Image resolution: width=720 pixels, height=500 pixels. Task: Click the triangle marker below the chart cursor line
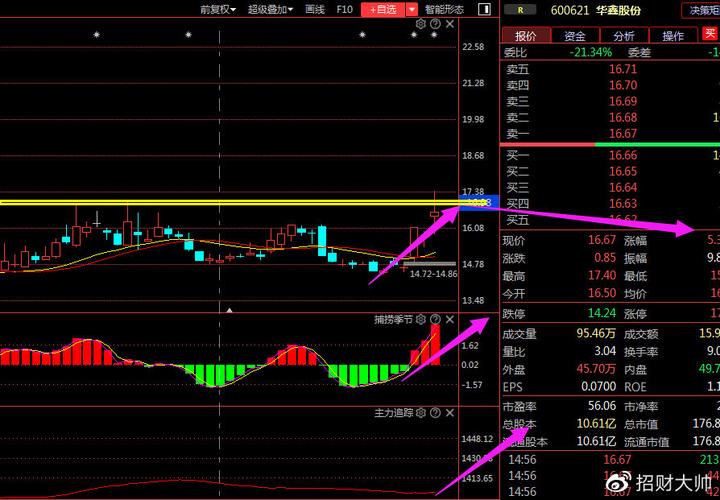(230, 310)
